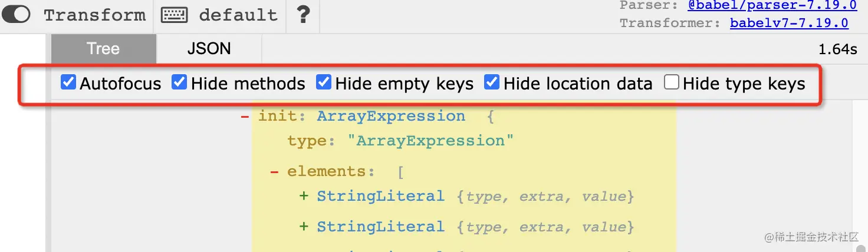Collapse the elements array with the minus sign
The height and width of the screenshot is (252, 868).
pos(274,172)
